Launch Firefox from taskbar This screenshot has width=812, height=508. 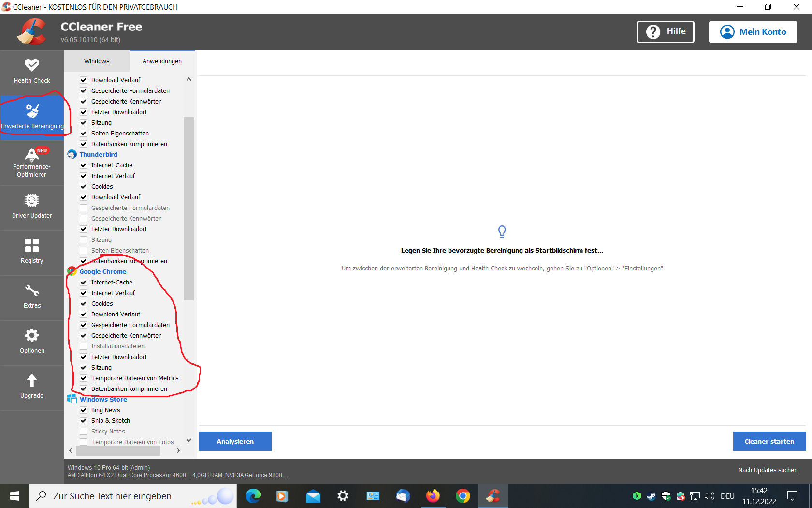pyautogui.click(x=433, y=496)
